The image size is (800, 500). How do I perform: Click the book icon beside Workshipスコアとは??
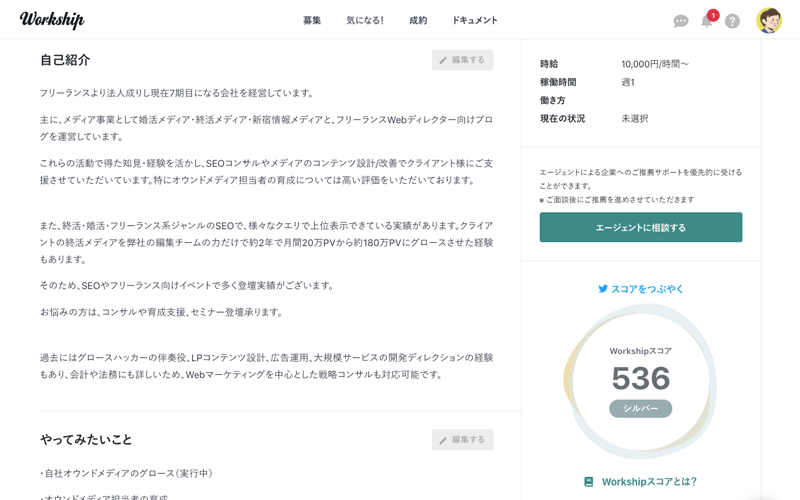(589, 482)
